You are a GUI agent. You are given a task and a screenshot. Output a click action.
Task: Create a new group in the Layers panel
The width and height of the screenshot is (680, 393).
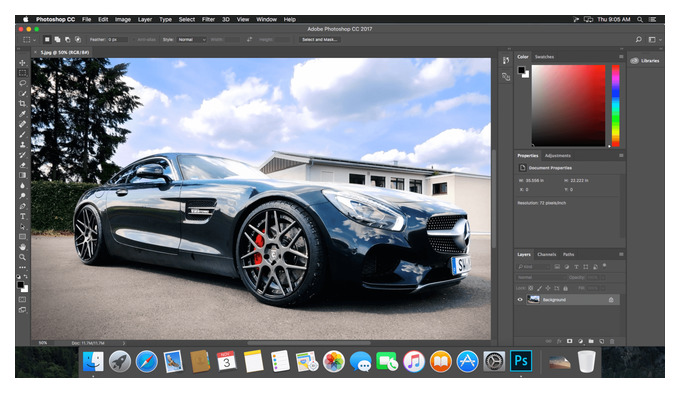click(x=591, y=341)
